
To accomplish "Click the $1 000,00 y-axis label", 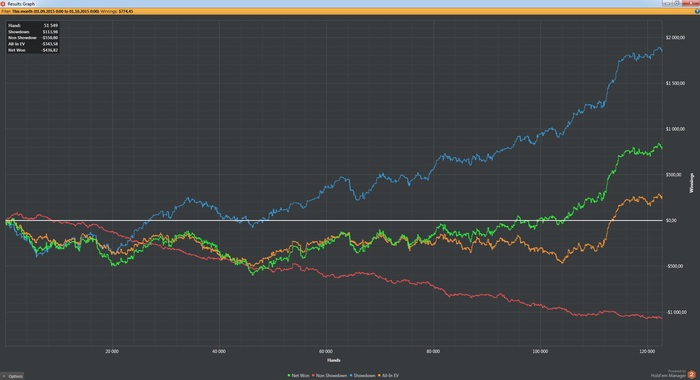I will [675, 129].
